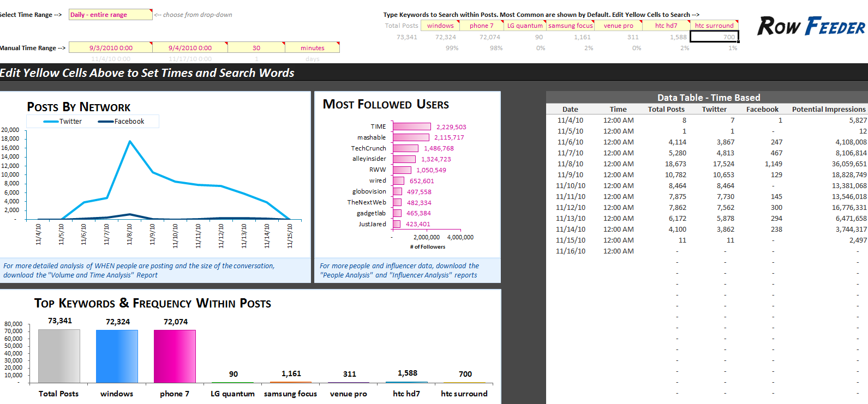
Task: Click the Row Feeder logo
Action: tap(811, 26)
